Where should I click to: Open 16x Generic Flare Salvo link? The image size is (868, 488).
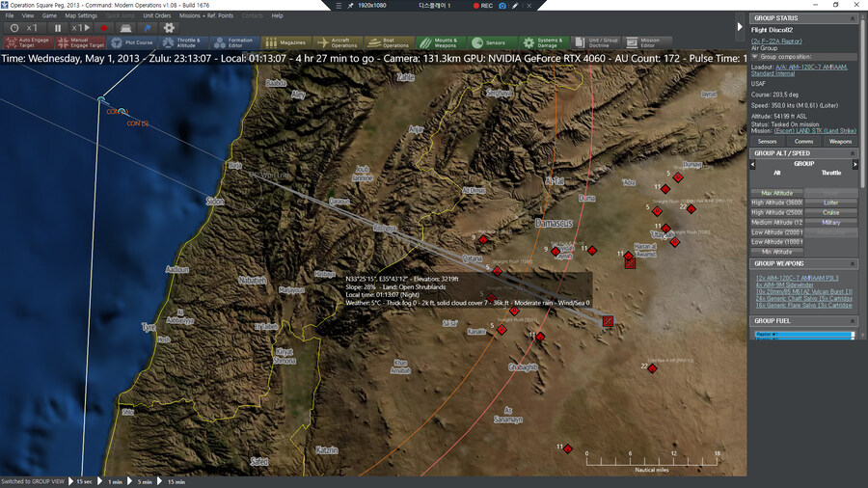pos(803,306)
